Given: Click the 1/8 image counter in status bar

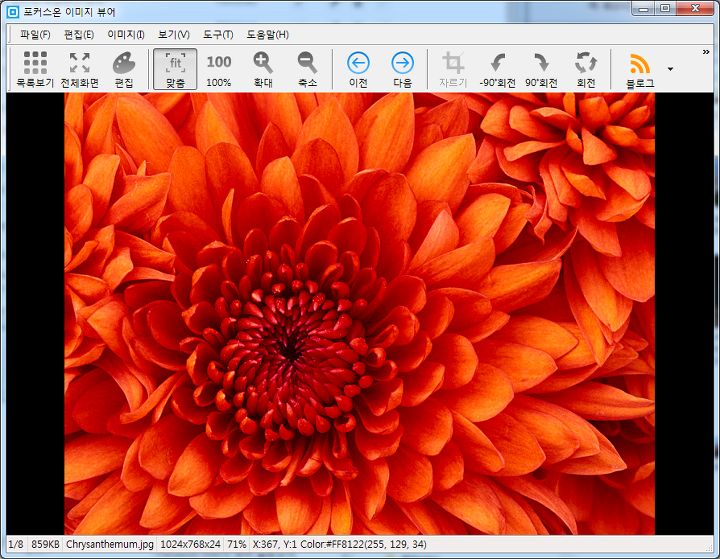Looking at the screenshot, I should click(x=16, y=544).
